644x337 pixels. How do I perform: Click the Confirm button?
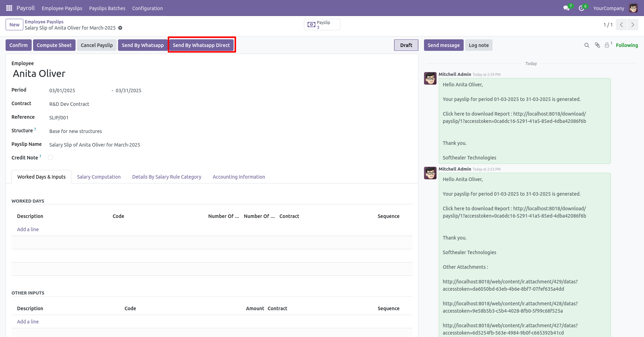18,45
